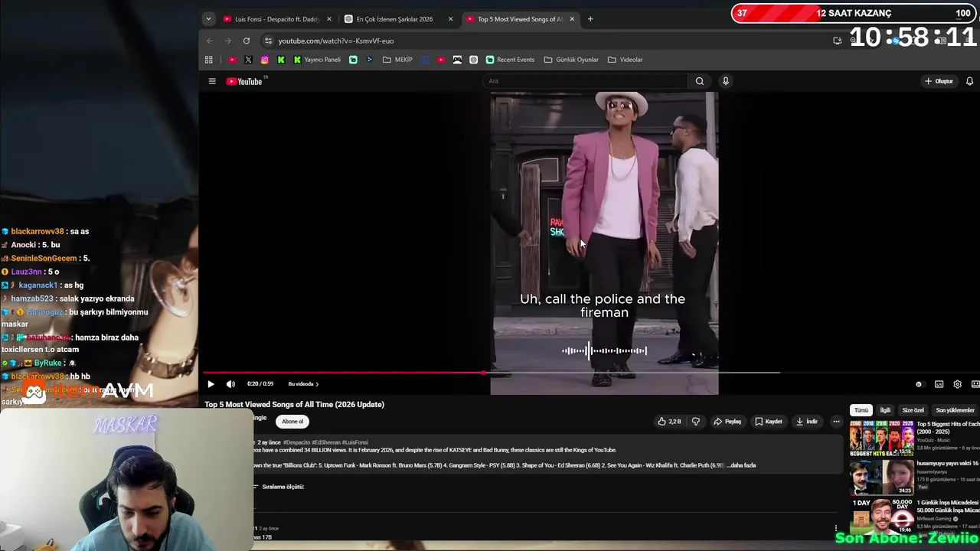This screenshot has height=551, width=980.
Task: Install app icon in address bar
Action: pyautogui.click(x=838, y=41)
